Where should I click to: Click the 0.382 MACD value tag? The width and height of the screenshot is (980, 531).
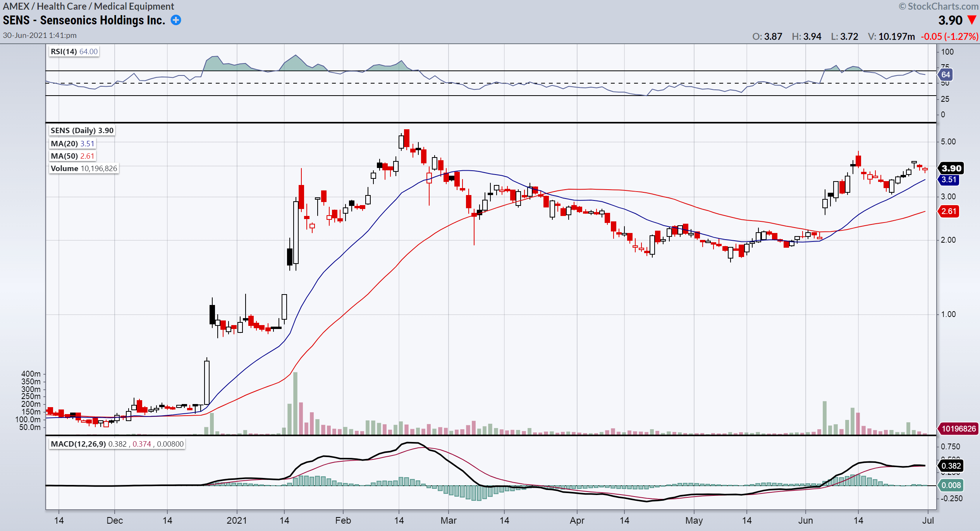click(951, 466)
